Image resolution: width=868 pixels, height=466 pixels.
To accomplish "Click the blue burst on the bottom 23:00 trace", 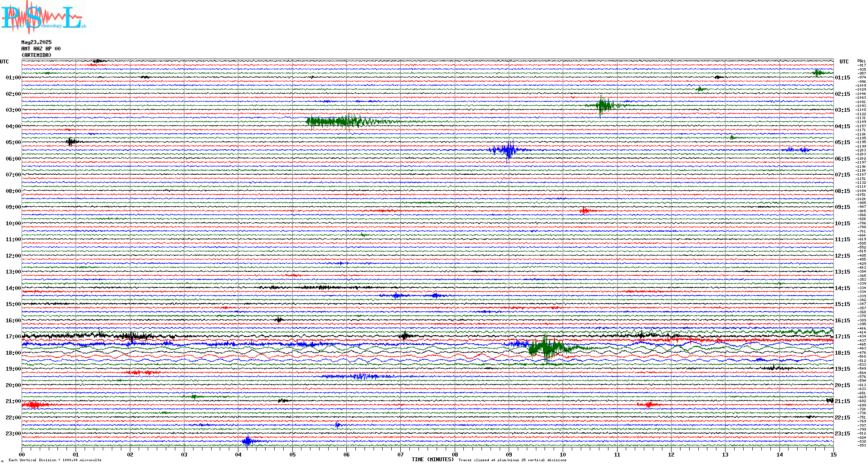I will tap(248, 441).
